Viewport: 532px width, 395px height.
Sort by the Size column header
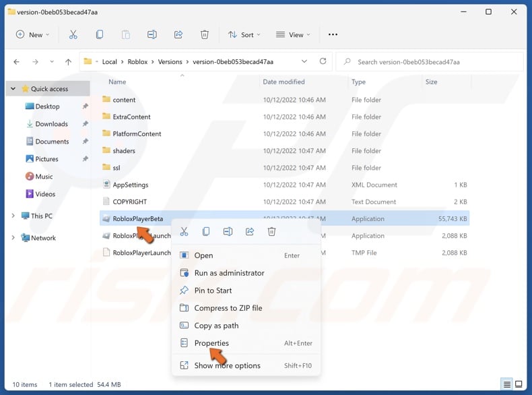pyautogui.click(x=431, y=82)
